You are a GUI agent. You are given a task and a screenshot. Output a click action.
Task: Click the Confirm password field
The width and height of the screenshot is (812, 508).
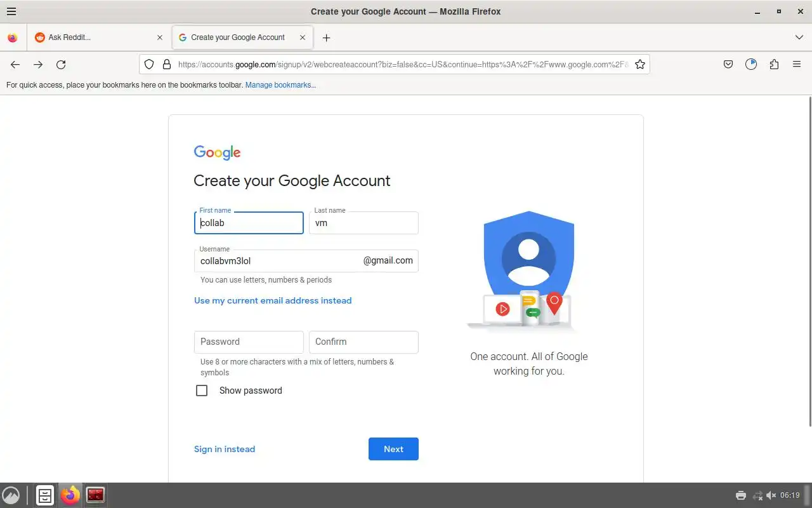pos(363,342)
